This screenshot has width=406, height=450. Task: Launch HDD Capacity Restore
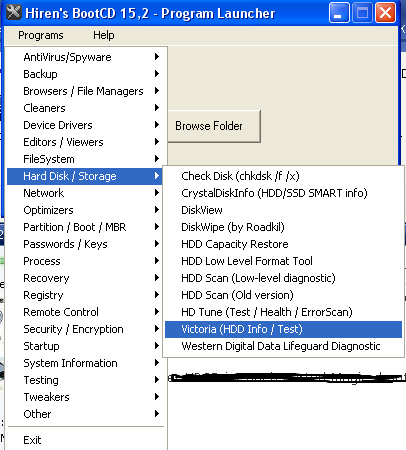[283, 244]
